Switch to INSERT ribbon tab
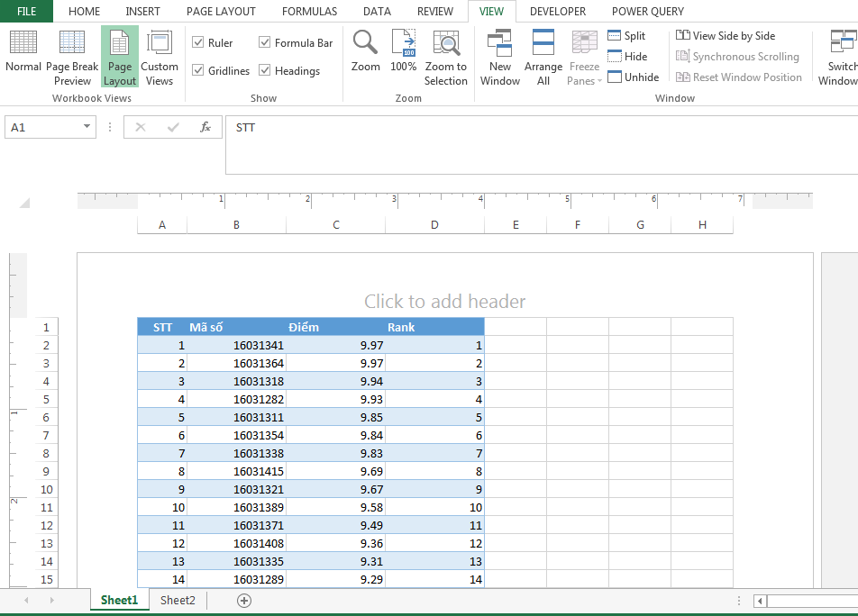Screen dimensions: 858x616 coord(142,11)
